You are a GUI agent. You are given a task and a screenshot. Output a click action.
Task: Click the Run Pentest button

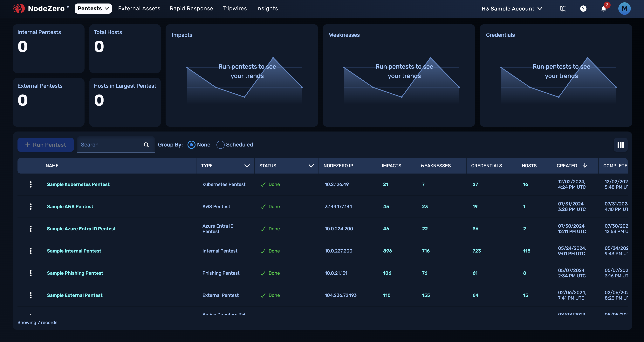[45, 145]
